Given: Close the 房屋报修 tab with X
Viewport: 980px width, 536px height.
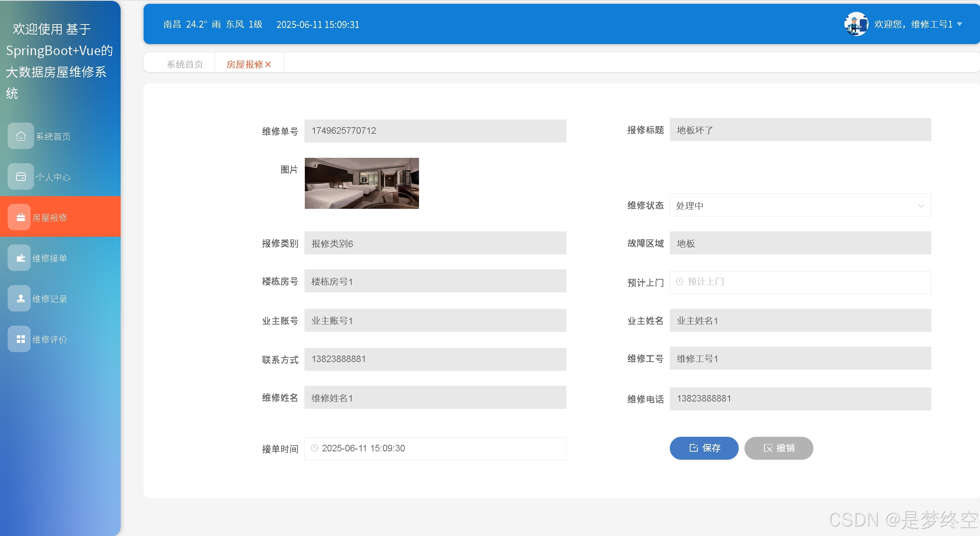Looking at the screenshot, I should 268,64.
